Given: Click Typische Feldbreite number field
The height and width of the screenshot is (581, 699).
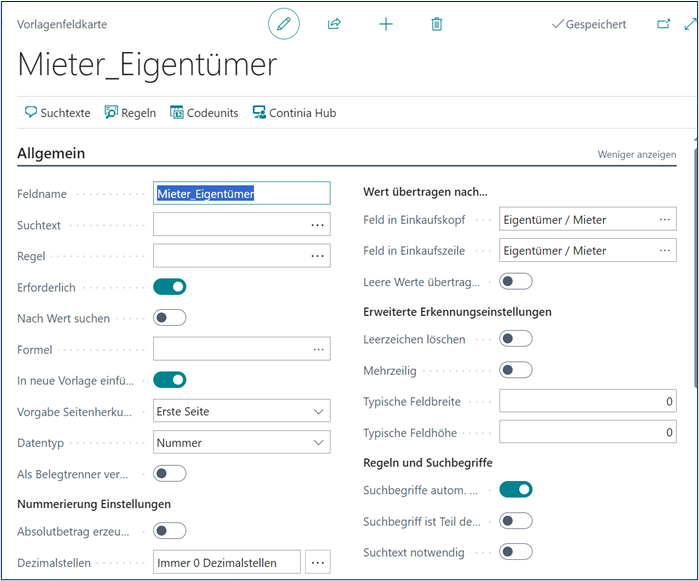Looking at the screenshot, I should (588, 401).
